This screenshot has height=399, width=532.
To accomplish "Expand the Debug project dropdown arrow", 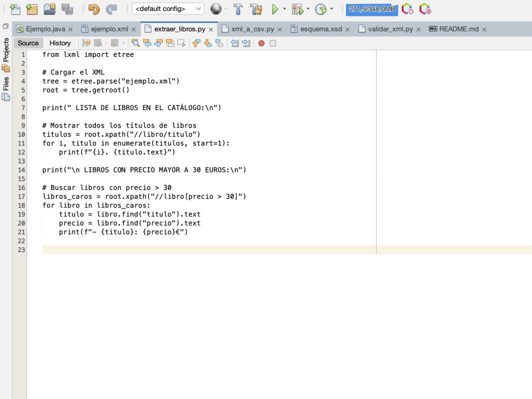I will [308, 9].
